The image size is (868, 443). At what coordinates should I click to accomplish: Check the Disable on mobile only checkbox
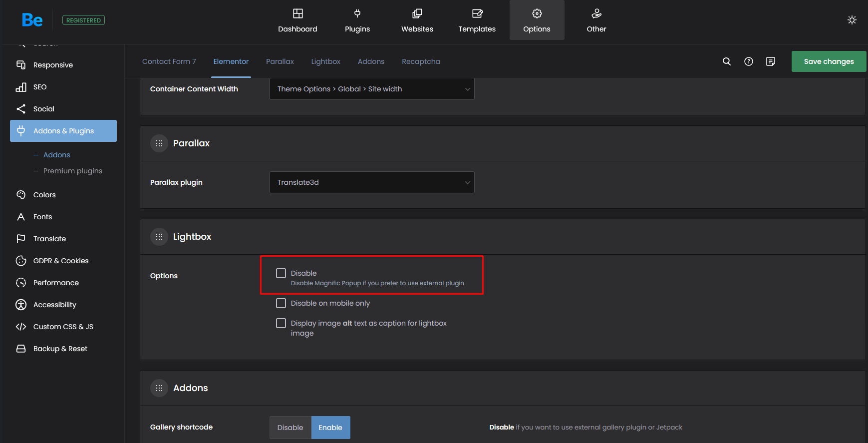(281, 303)
